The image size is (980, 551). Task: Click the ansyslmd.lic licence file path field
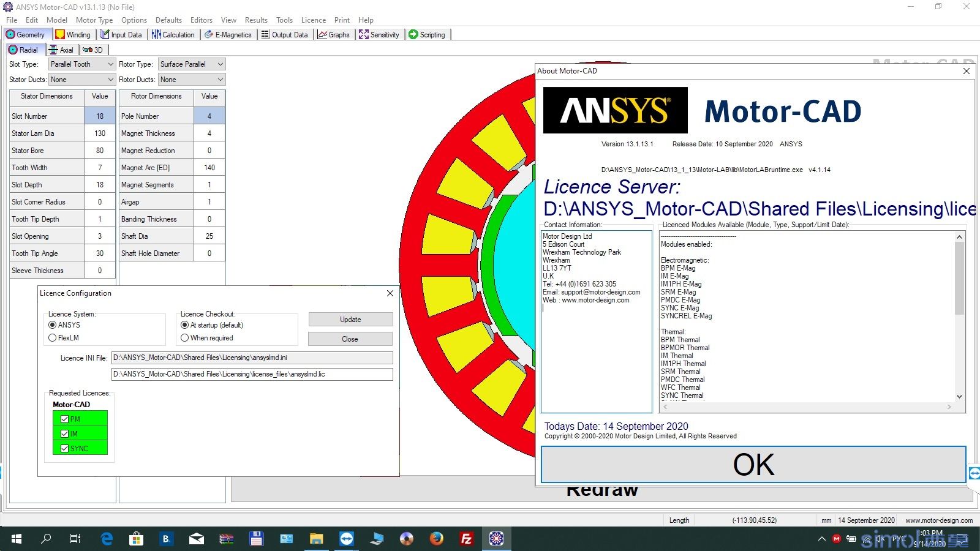pyautogui.click(x=252, y=374)
